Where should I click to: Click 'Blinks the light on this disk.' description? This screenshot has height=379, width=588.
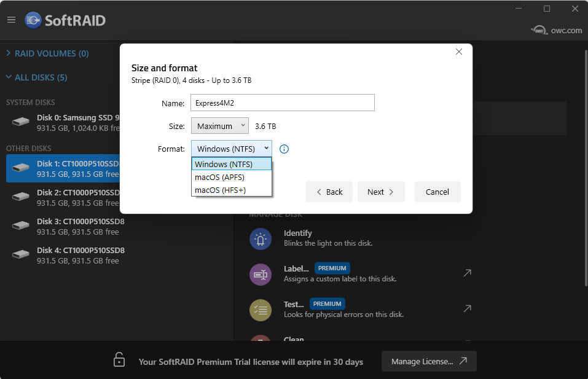pyautogui.click(x=328, y=243)
